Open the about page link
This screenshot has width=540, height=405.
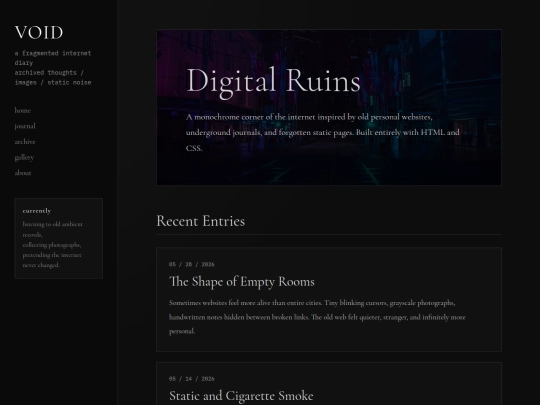tap(23, 173)
